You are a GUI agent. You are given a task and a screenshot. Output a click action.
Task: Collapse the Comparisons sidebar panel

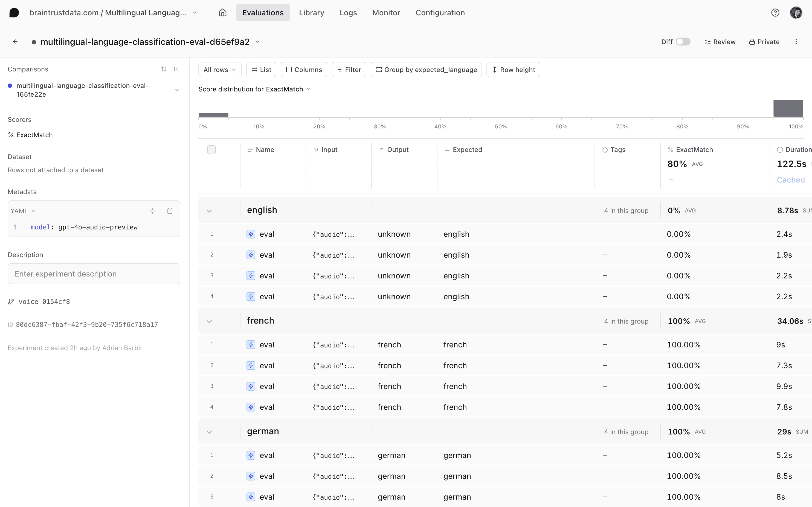pos(177,69)
